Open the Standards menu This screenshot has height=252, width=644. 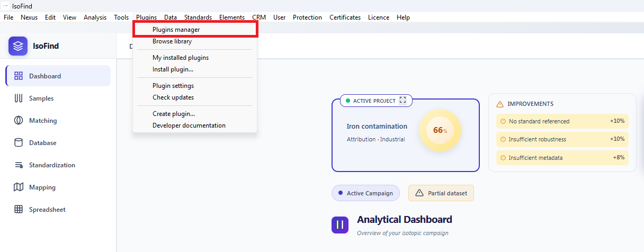coord(198,17)
